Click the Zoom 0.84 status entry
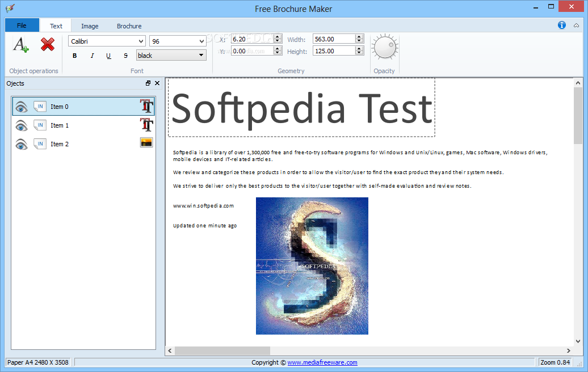Screen dimensions: 588x372 (x=555, y=362)
